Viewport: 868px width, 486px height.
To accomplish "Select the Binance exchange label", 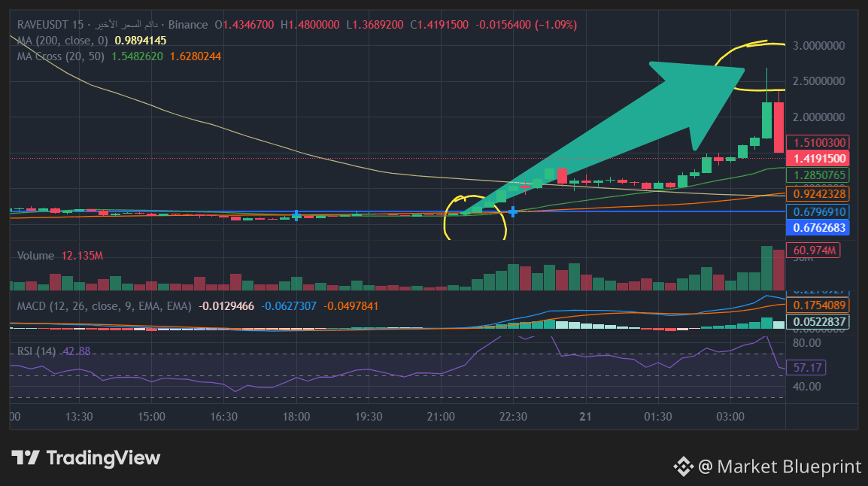I will point(188,25).
